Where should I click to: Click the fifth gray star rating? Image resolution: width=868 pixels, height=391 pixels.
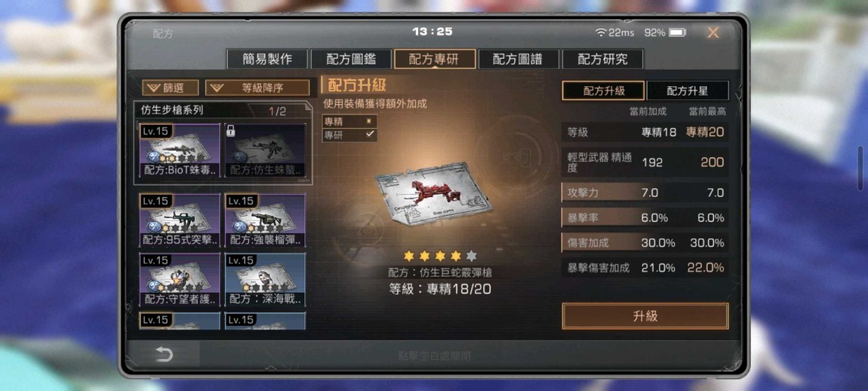coord(471,256)
